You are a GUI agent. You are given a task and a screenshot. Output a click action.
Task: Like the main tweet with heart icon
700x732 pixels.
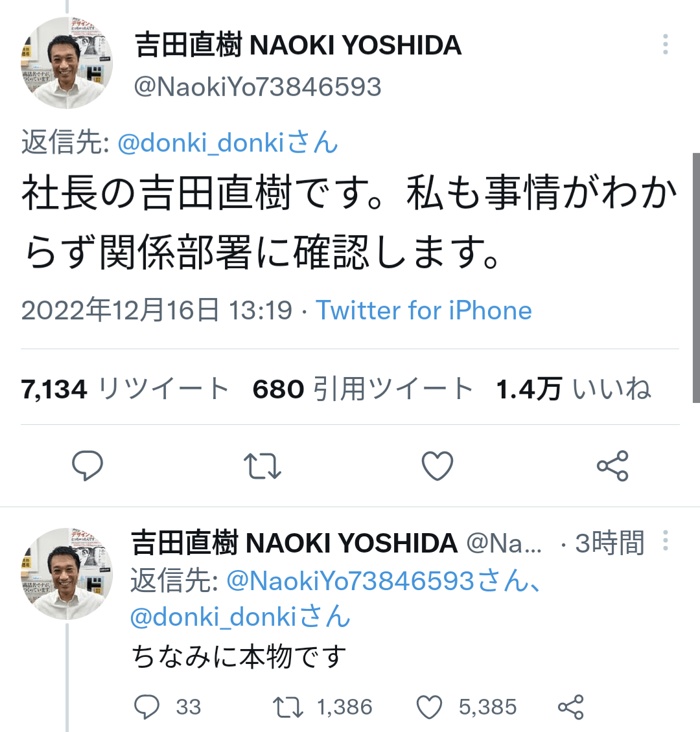click(437, 466)
